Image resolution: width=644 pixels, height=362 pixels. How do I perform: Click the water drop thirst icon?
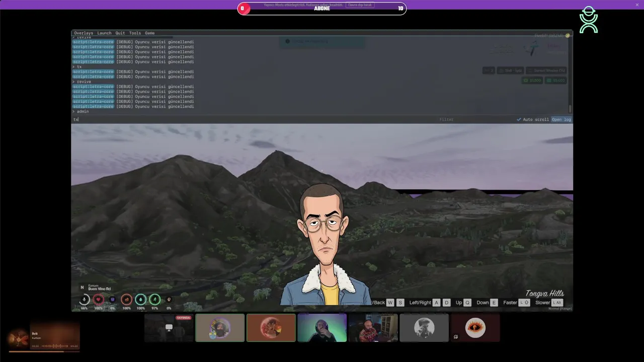(140, 300)
